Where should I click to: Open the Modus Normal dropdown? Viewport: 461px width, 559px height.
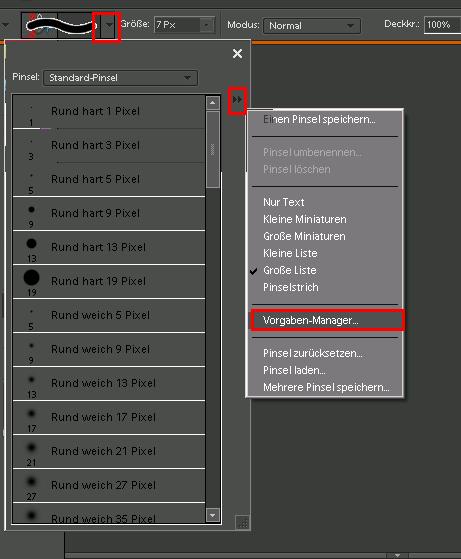pyautogui.click(x=312, y=26)
